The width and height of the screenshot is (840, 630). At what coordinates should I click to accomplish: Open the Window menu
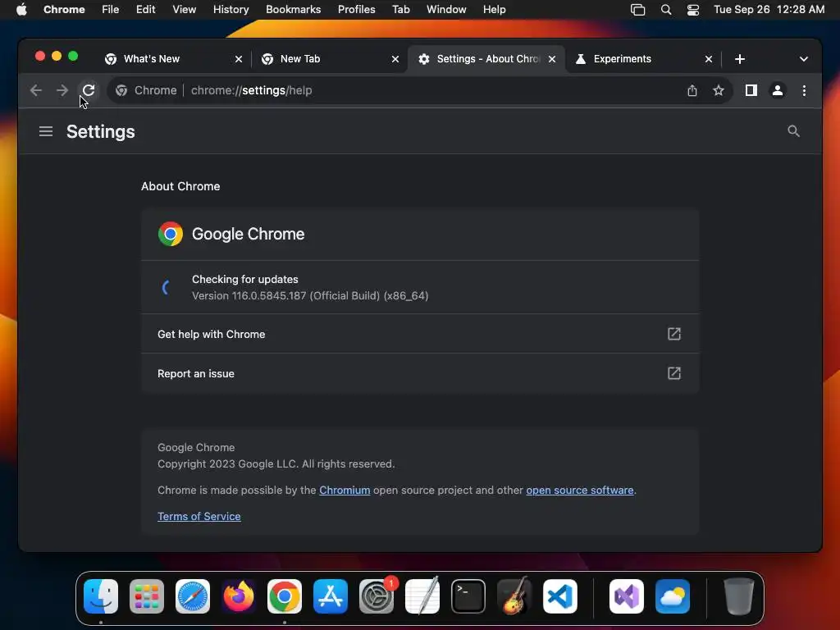[x=446, y=10]
